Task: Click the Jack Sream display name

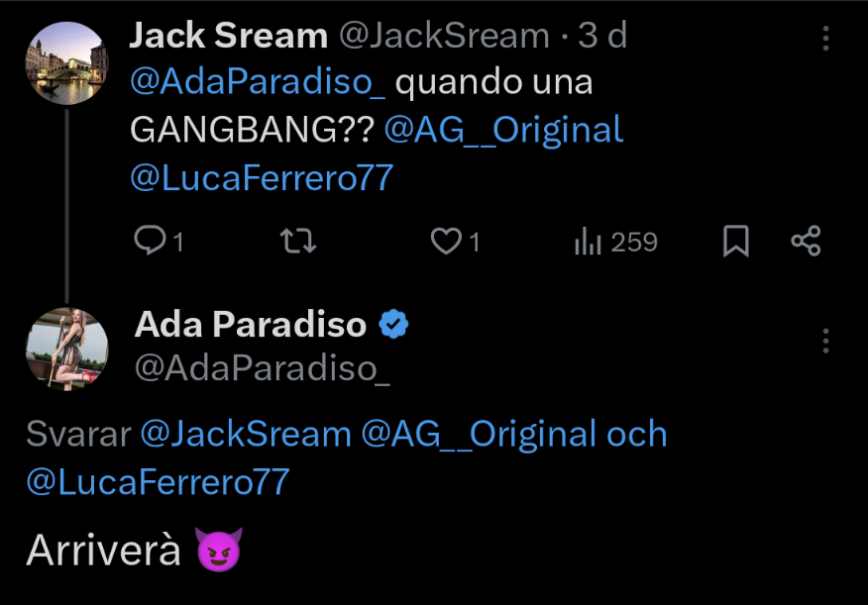Action: click(x=229, y=36)
